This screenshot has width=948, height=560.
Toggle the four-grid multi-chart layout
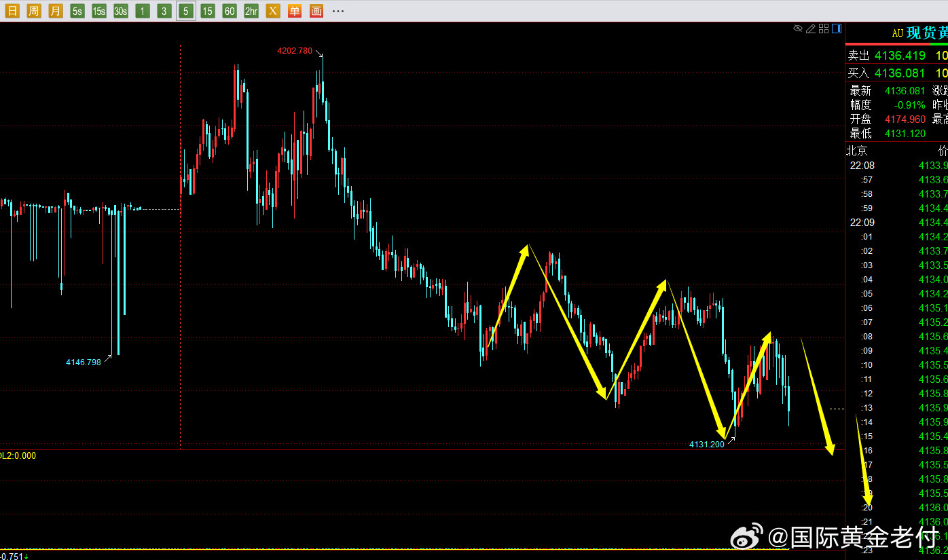[824, 29]
